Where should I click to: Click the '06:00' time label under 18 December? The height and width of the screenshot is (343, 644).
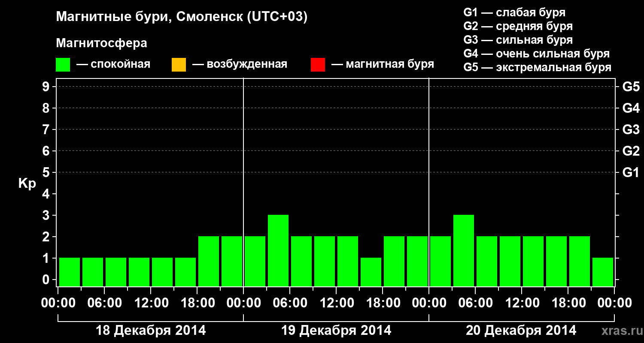click(x=104, y=303)
